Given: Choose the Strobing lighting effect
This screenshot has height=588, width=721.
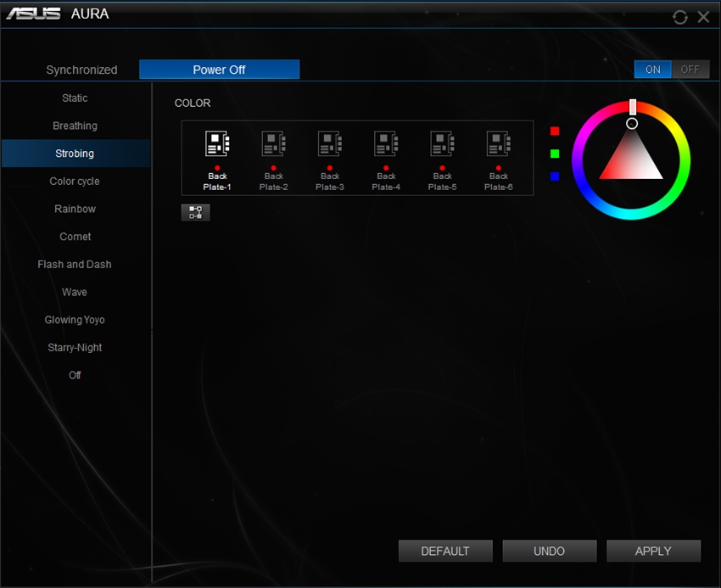Looking at the screenshot, I should tap(75, 154).
